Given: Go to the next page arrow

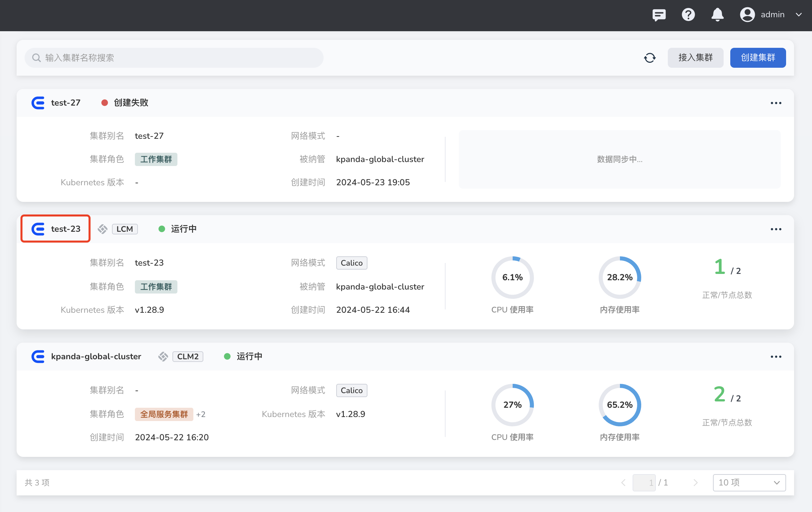Looking at the screenshot, I should pyautogui.click(x=695, y=482).
